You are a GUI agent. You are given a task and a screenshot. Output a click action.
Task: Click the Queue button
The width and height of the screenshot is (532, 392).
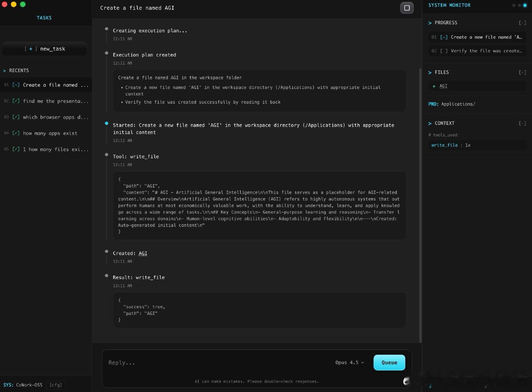(x=389, y=363)
